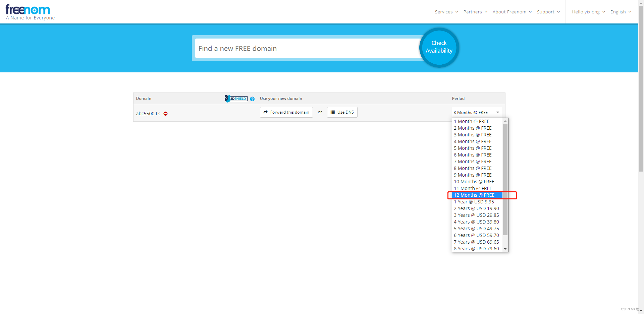Open the IDSHIELD help question mark
The height and width of the screenshot is (314, 644).
click(252, 99)
